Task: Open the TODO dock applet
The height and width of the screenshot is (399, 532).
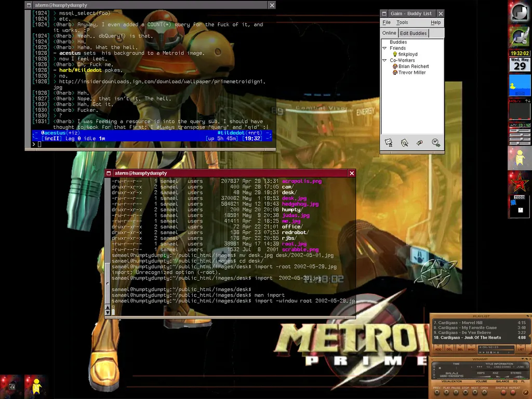Action: click(519, 206)
